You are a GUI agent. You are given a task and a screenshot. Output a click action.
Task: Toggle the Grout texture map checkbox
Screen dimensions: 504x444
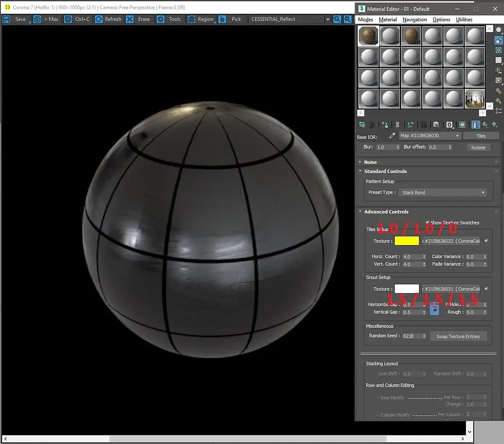[486, 289]
